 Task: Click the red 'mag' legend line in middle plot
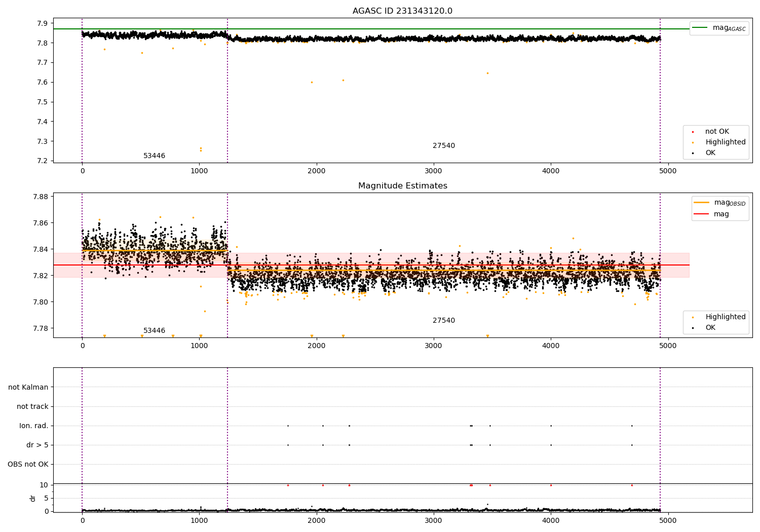click(701, 214)
